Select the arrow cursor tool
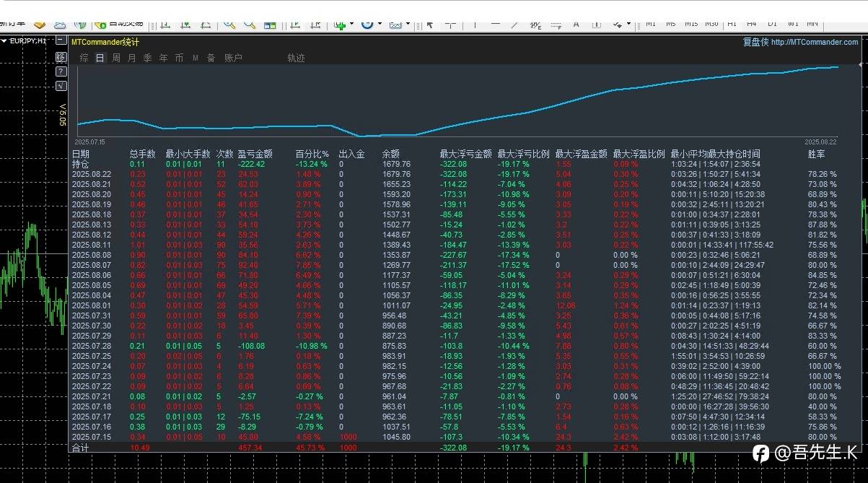This screenshot has width=868, height=483. pos(430,24)
